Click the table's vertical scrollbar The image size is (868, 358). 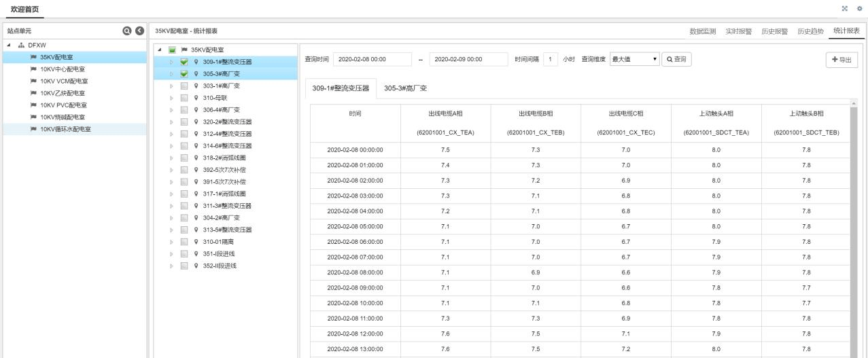pyautogui.click(x=854, y=224)
